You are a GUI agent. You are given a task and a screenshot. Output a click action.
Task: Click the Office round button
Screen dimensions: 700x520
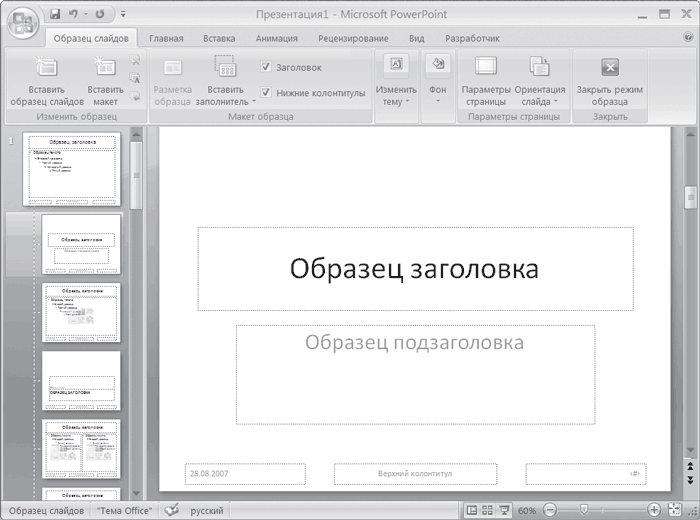[x=23, y=23]
